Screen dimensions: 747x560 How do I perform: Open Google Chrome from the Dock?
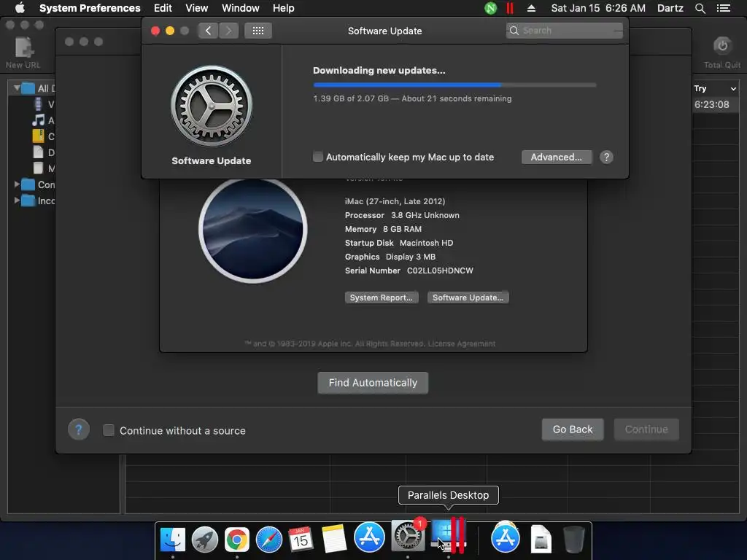coord(237,539)
